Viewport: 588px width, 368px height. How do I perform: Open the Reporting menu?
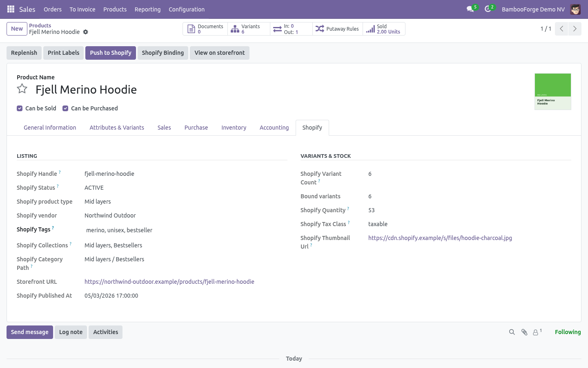(147, 9)
